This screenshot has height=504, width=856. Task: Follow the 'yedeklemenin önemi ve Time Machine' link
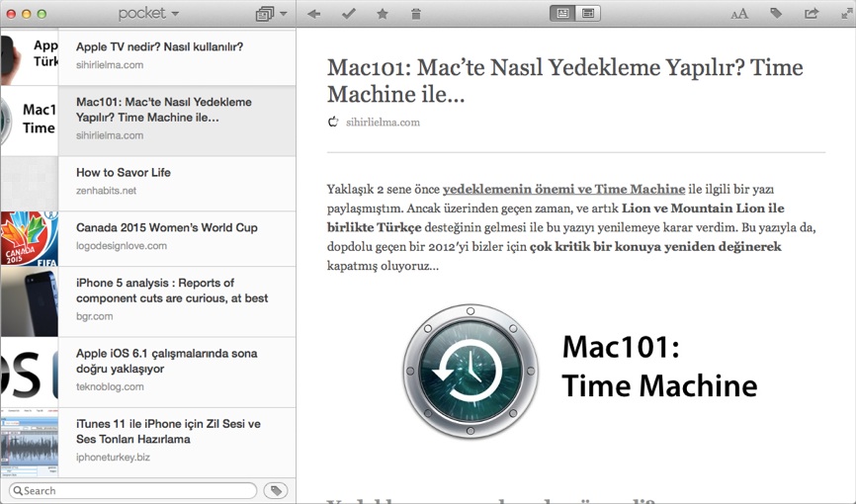(563, 189)
